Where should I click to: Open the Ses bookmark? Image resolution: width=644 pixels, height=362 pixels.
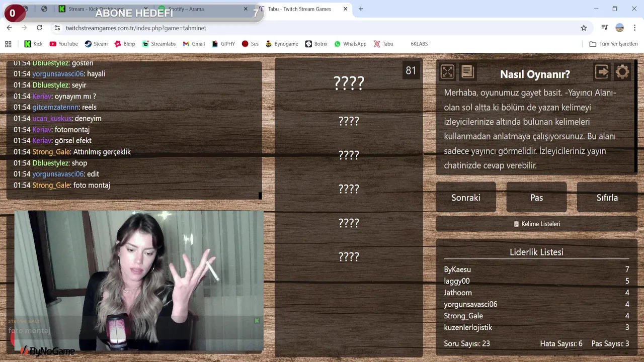click(250, 44)
